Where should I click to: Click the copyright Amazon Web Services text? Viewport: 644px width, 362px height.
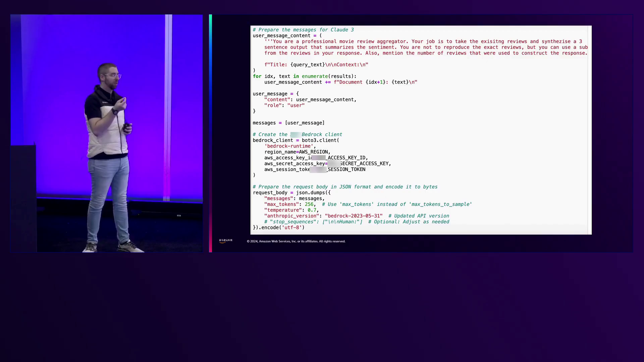pyautogui.click(x=296, y=241)
